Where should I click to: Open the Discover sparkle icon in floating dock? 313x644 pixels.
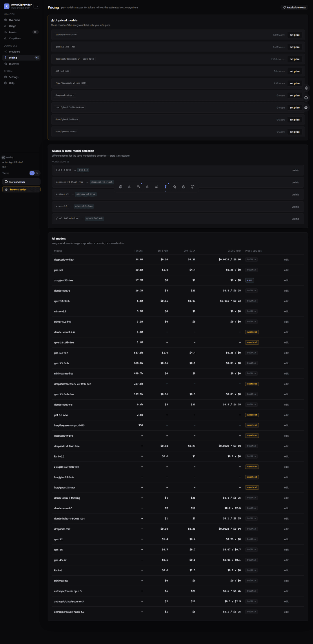pyautogui.click(x=175, y=187)
